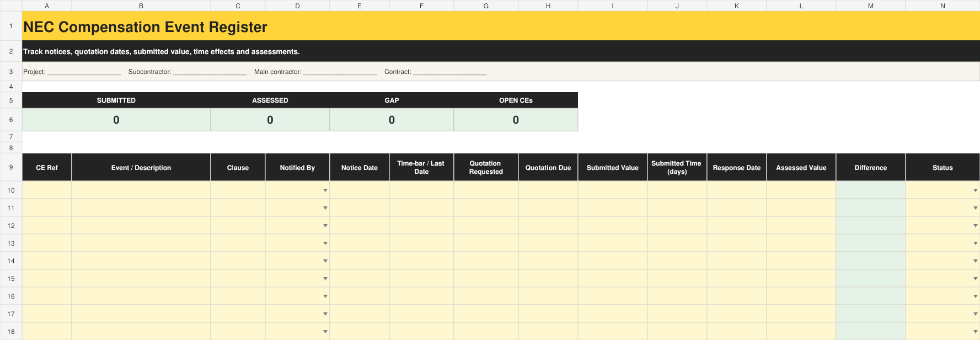
Task: Click the Project details line in row 3
Action: pos(501,72)
